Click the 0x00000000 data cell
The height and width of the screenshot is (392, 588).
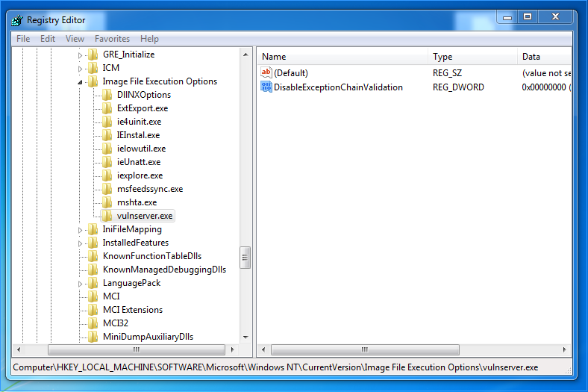click(x=546, y=87)
